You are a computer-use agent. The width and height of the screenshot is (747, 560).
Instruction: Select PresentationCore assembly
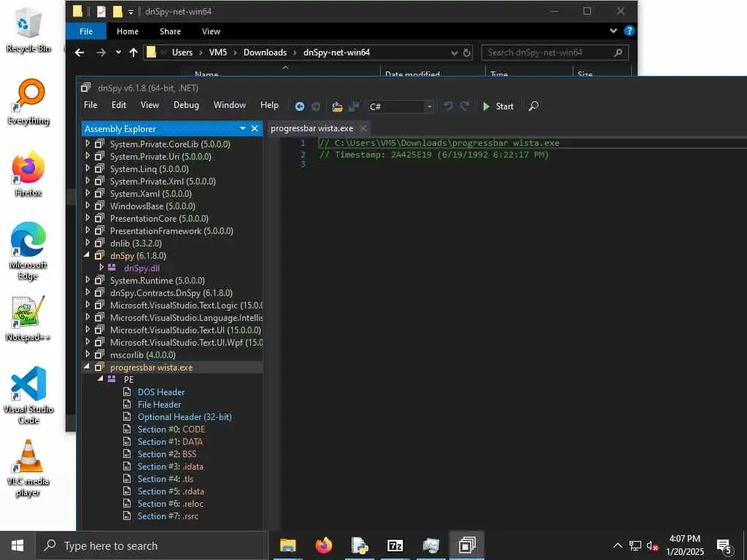[x=159, y=219]
